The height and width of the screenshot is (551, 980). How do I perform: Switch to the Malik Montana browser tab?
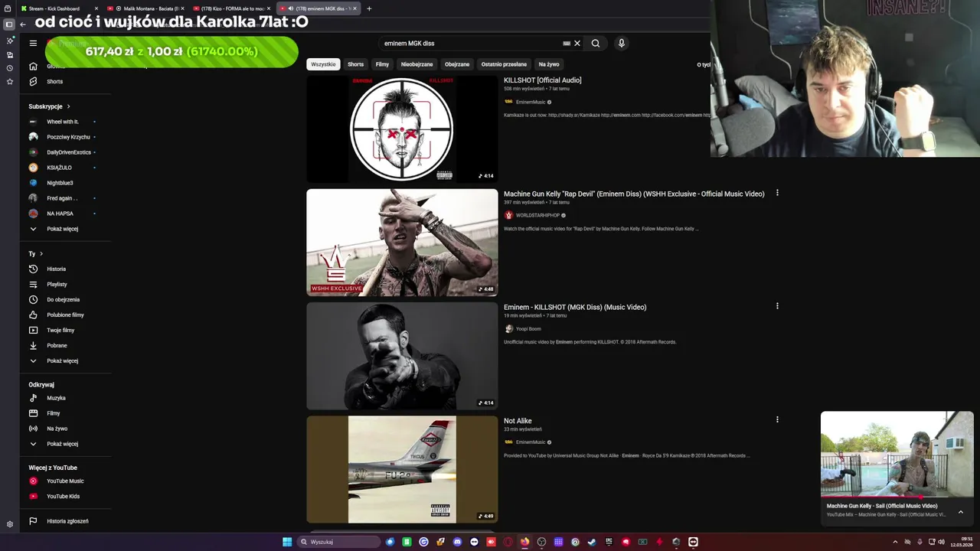tap(145, 8)
